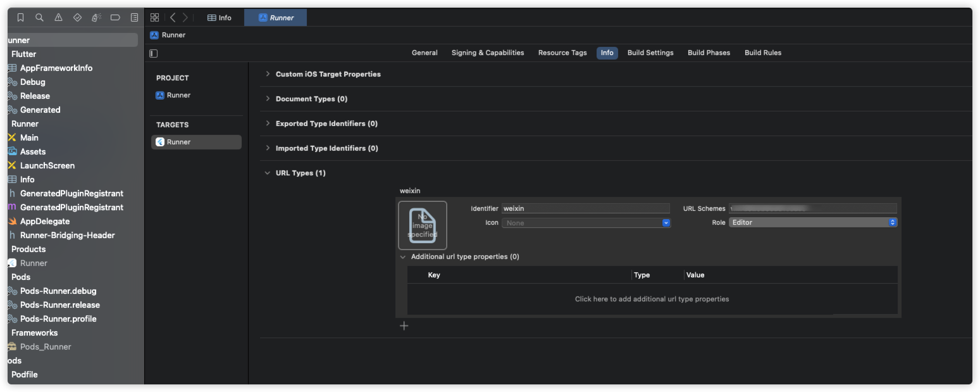Open the Find navigator magnifier icon
The width and height of the screenshot is (980, 392).
tap(40, 18)
